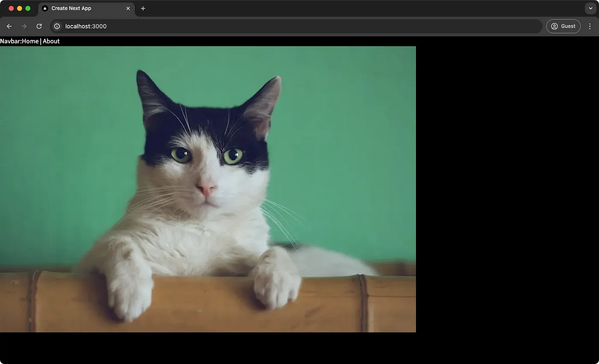Open the Home link in navbar
Screen dimensions: 599x364
point(30,41)
